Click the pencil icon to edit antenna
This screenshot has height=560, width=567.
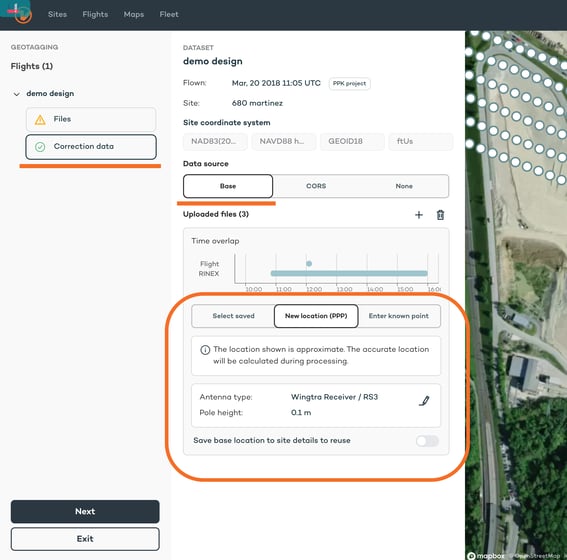pyautogui.click(x=424, y=401)
